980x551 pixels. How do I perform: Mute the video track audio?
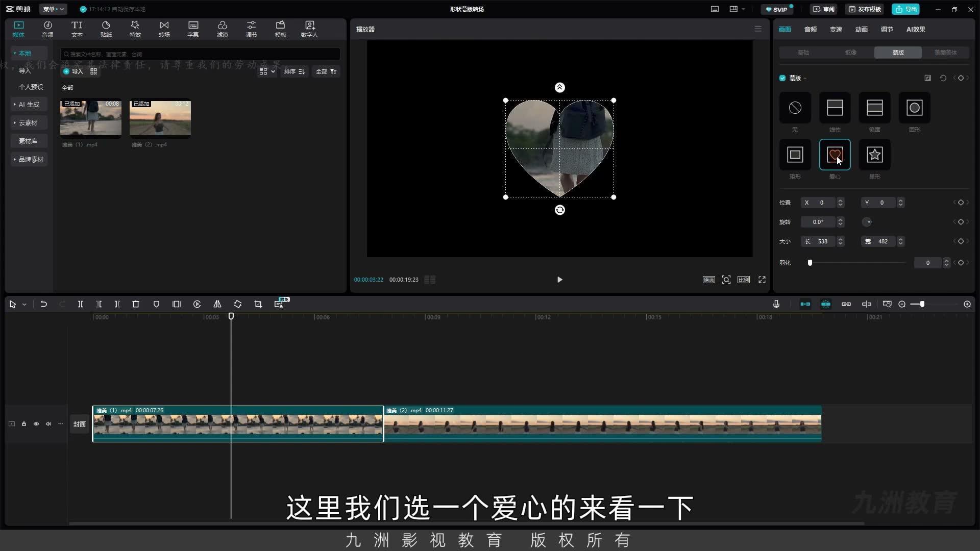click(48, 424)
